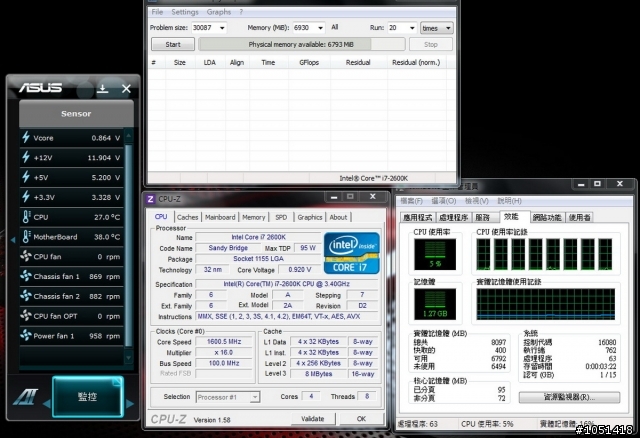Screen dimensions: 640x438
Task: Click the +12V lightning bolt icon
Action: coord(26,157)
